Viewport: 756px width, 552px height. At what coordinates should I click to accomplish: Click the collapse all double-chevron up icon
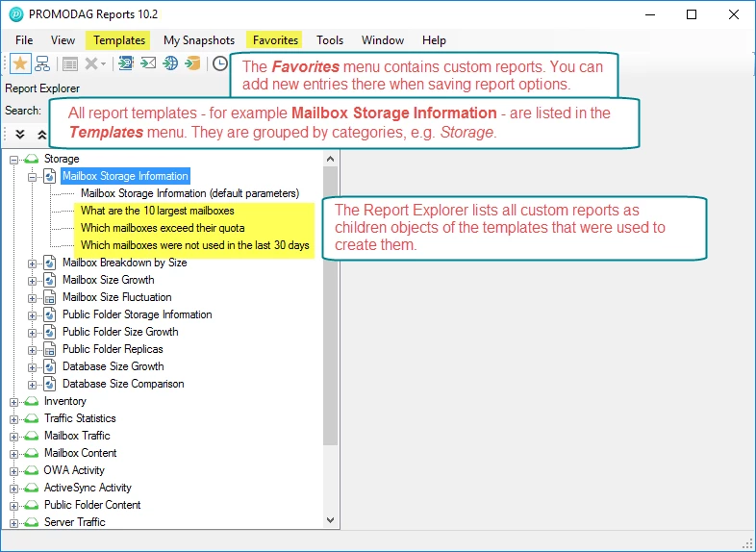click(42, 134)
